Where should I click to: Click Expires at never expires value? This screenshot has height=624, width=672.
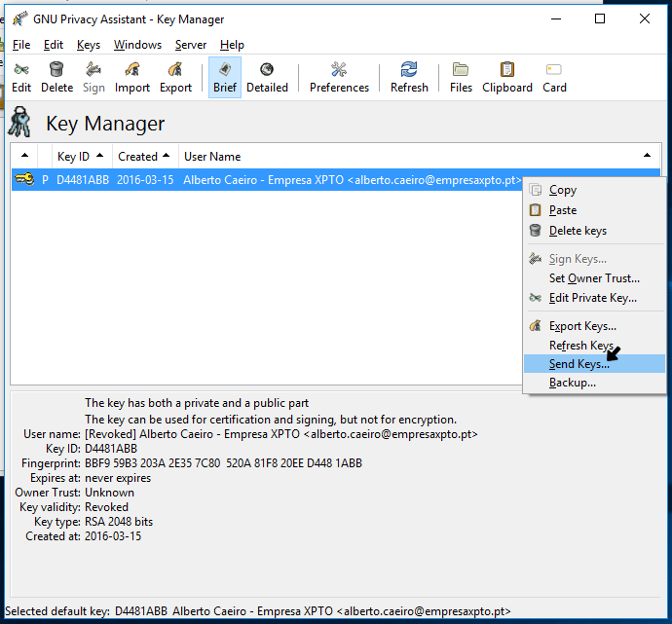point(118,478)
